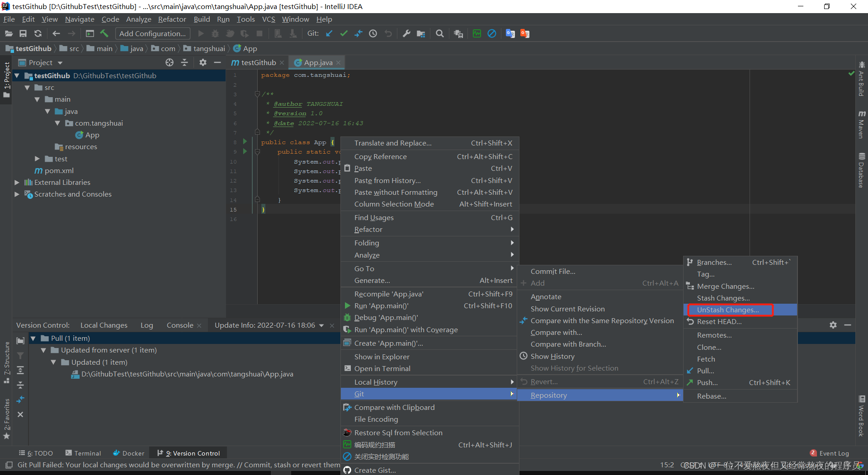Click the Open folder toolbar icon
Screen dimensions: 868x475
(9, 33)
